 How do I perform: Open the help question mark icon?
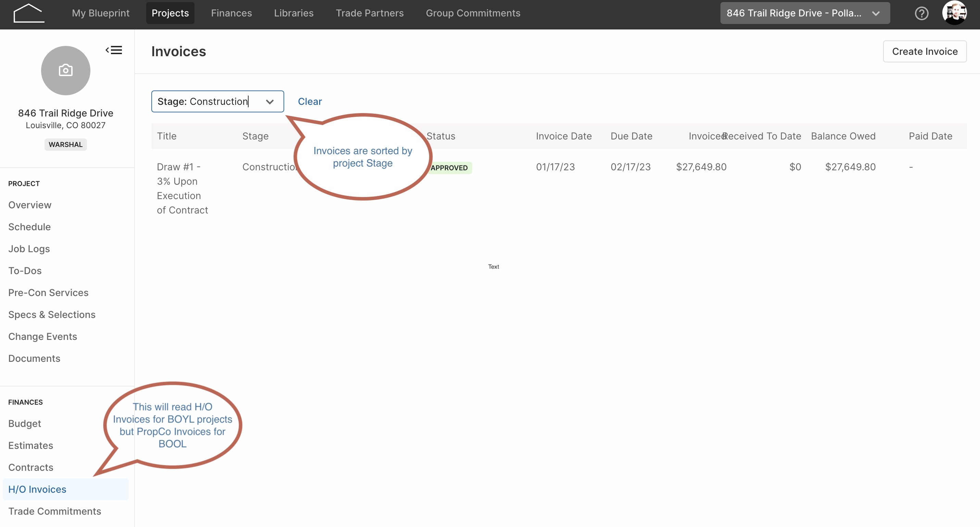tap(921, 13)
